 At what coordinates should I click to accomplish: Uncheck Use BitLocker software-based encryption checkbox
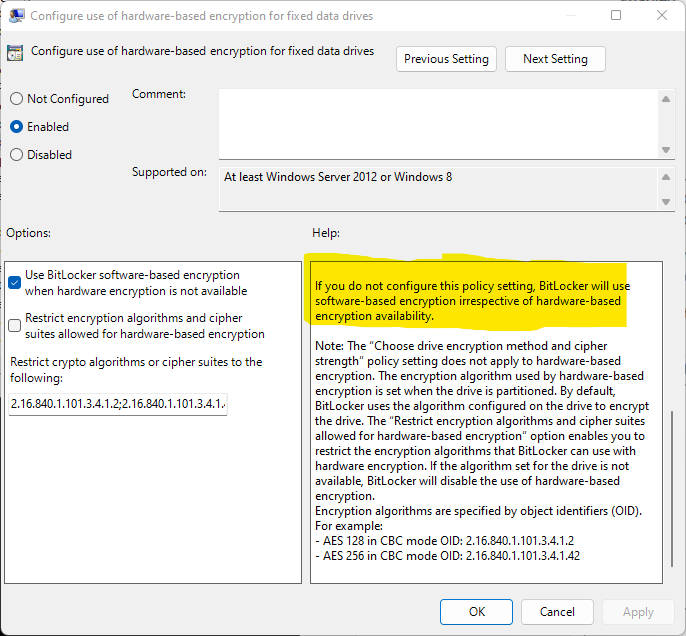pyautogui.click(x=14, y=283)
